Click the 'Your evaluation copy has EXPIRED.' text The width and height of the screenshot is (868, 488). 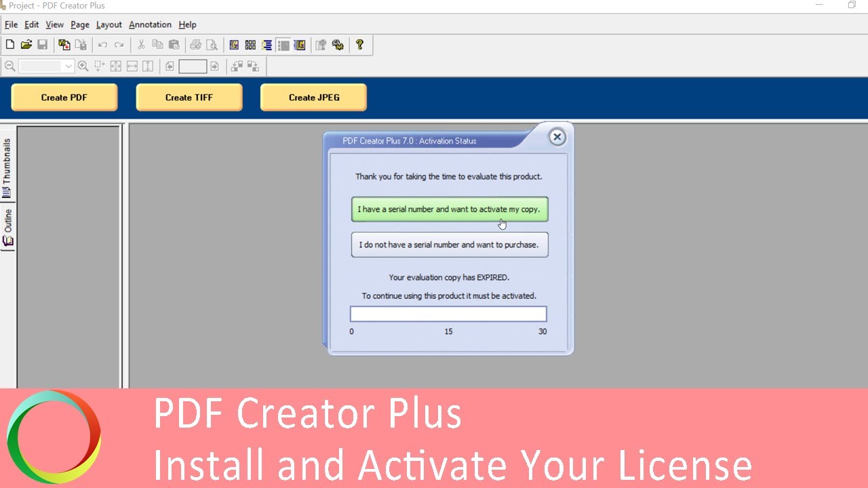tap(449, 277)
